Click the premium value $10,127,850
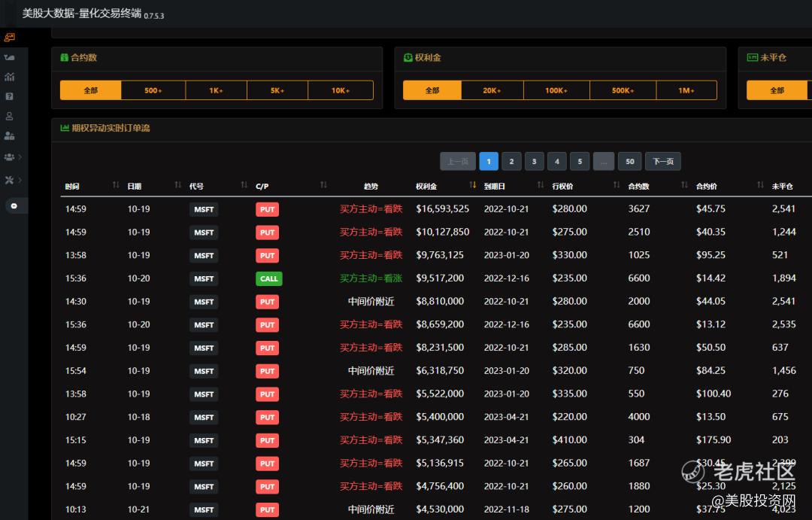Viewport: 812px width, 520px height. click(443, 232)
